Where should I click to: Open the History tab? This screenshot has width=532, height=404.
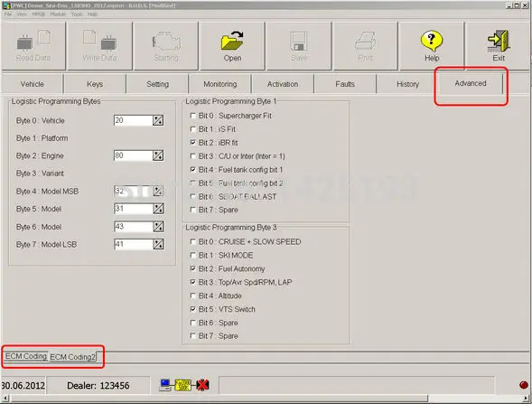(x=408, y=84)
